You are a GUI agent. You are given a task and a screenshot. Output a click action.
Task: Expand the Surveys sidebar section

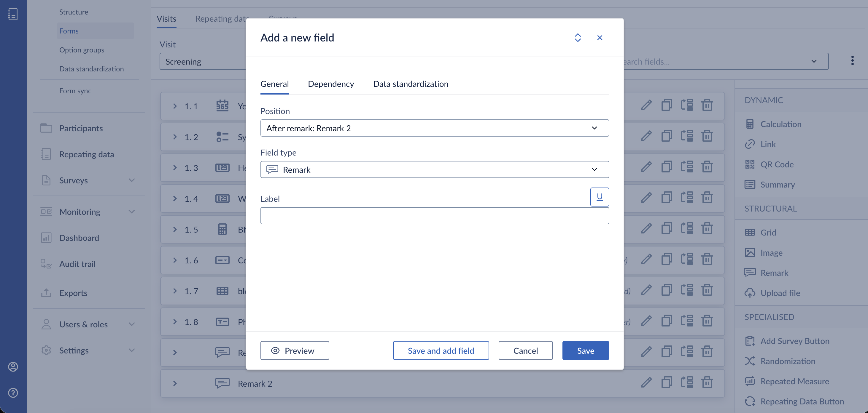click(132, 180)
